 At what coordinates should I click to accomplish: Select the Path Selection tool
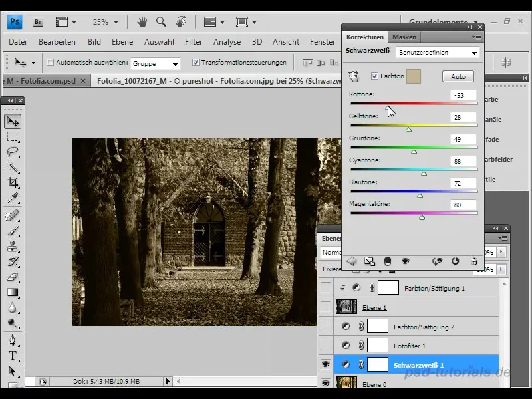tap(13, 371)
